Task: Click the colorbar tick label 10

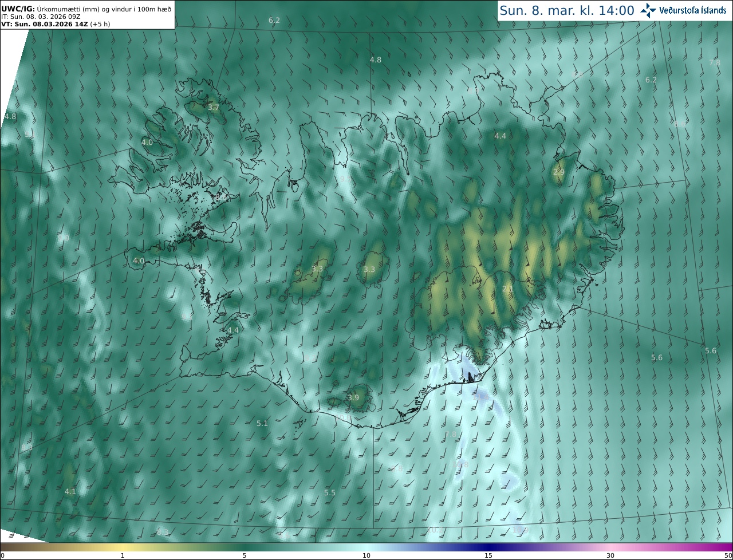Action: [366, 555]
